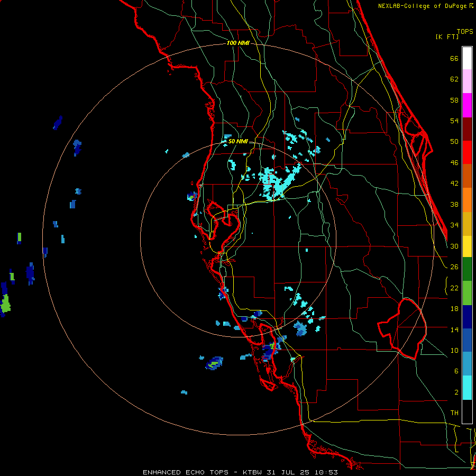Click the 50 NMI range ring label
The width and height of the screenshot is (476, 476).
coord(238,141)
